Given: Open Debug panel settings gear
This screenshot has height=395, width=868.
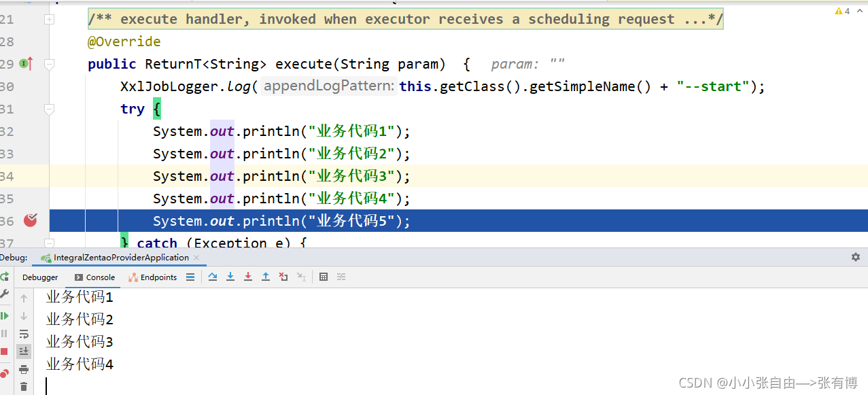Looking at the screenshot, I should pyautogui.click(x=856, y=257).
